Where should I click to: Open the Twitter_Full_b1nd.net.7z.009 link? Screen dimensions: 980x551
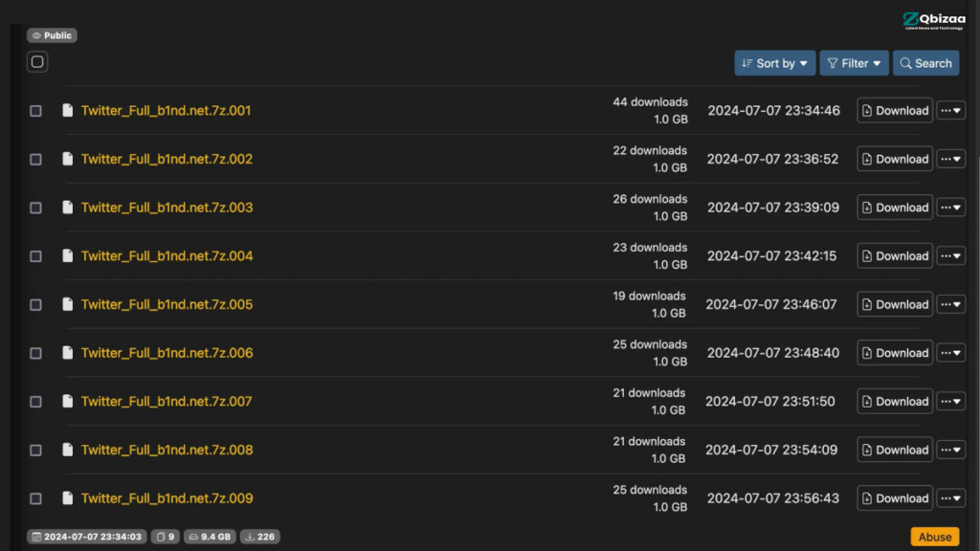(167, 497)
